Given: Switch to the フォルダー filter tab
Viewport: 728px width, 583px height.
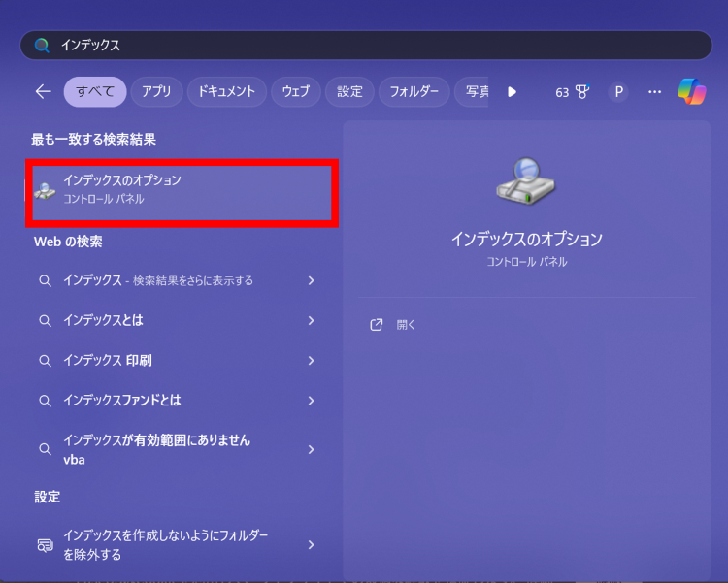Looking at the screenshot, I should 414,91.
